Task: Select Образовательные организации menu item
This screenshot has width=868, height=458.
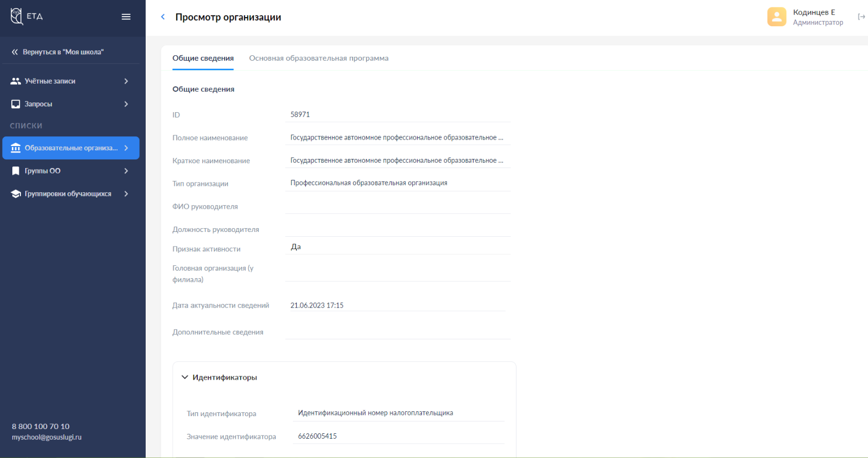Action: point(71,148)
